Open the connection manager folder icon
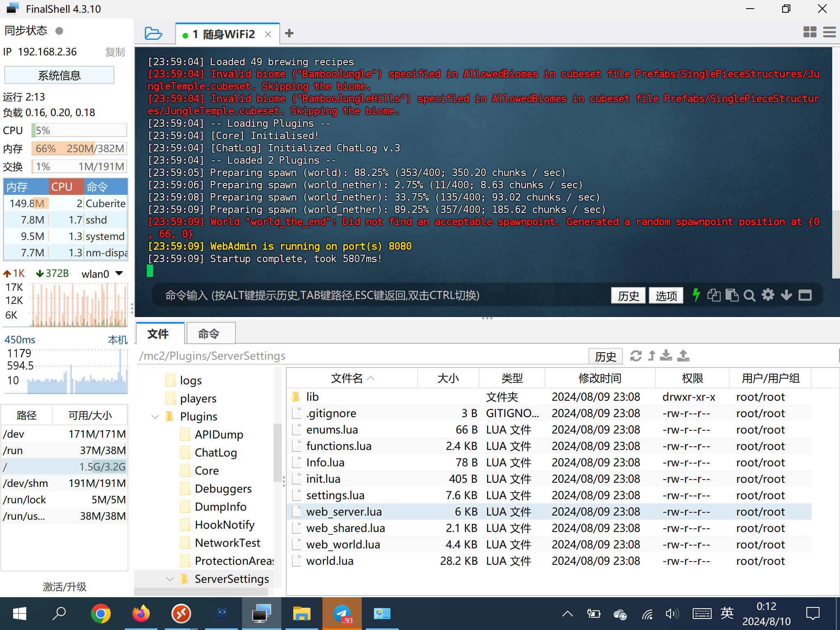The height and width of the screenshot is (630, 840). pos(153,34)
